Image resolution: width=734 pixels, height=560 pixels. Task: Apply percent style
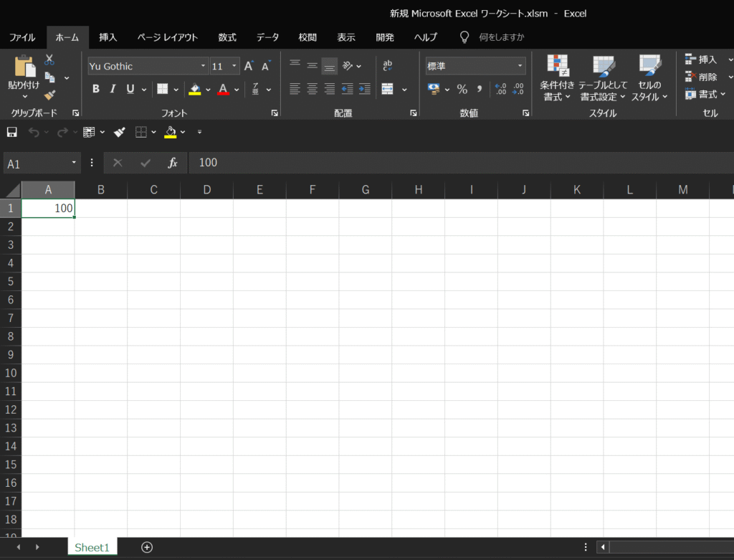tap(462, 89)
